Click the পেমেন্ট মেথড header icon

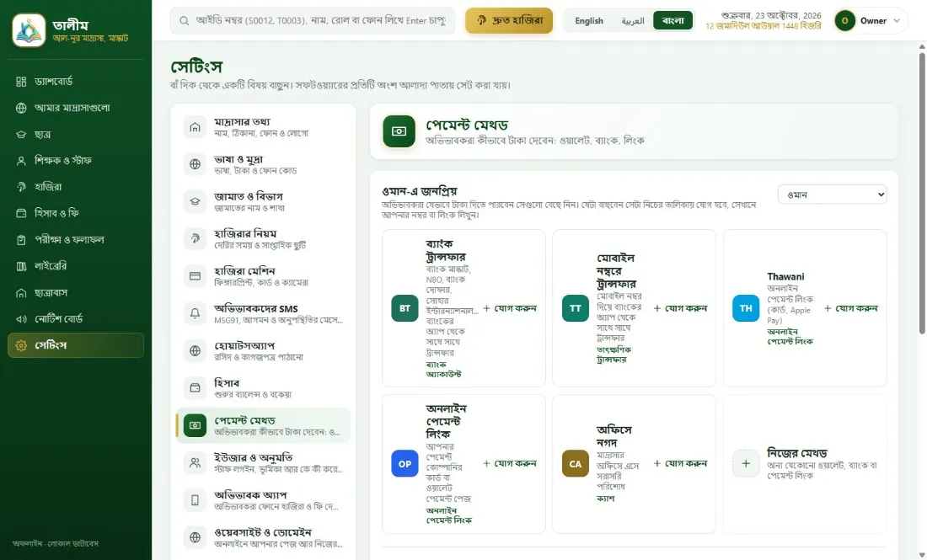coord(399,131)
